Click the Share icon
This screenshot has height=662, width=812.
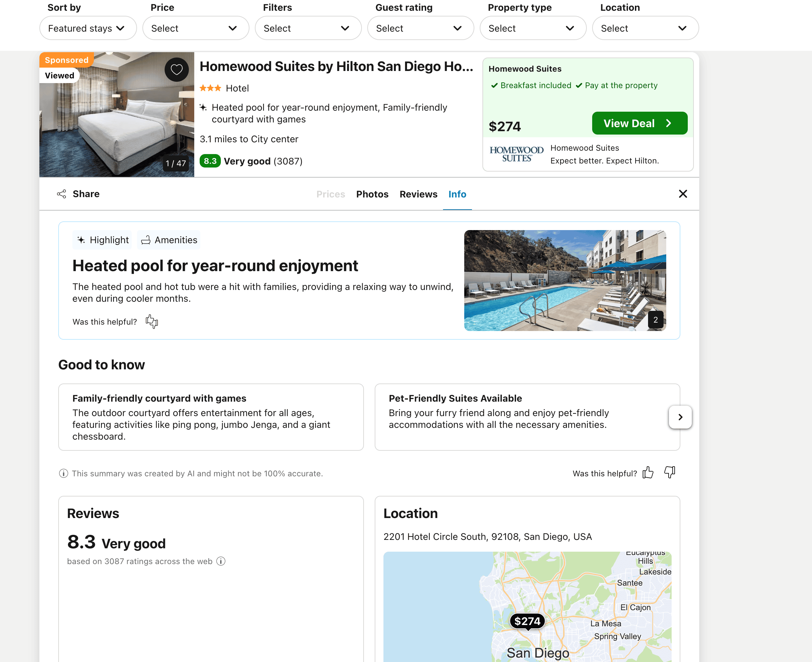(x=61, y=194)
